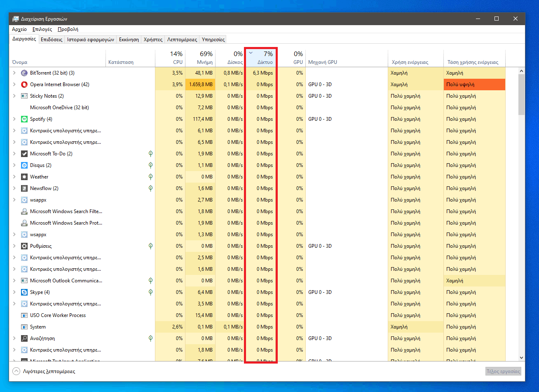Click the 2,6% CPU cell for System

pyautogui.click(x=170, y=327)
